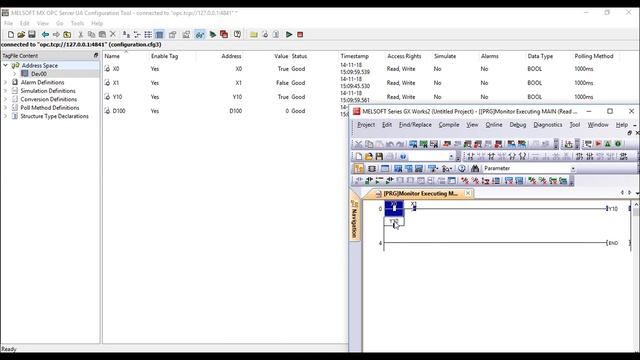This screenshot has height=360, width=640.
Task: Open the empty combo box beside help icon
Action: coord(431,156)
